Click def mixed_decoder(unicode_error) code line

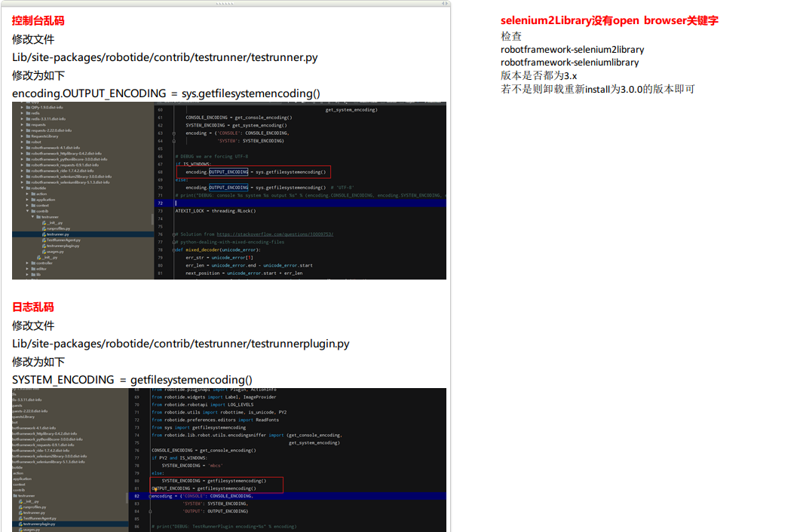(x=218, y=250)
